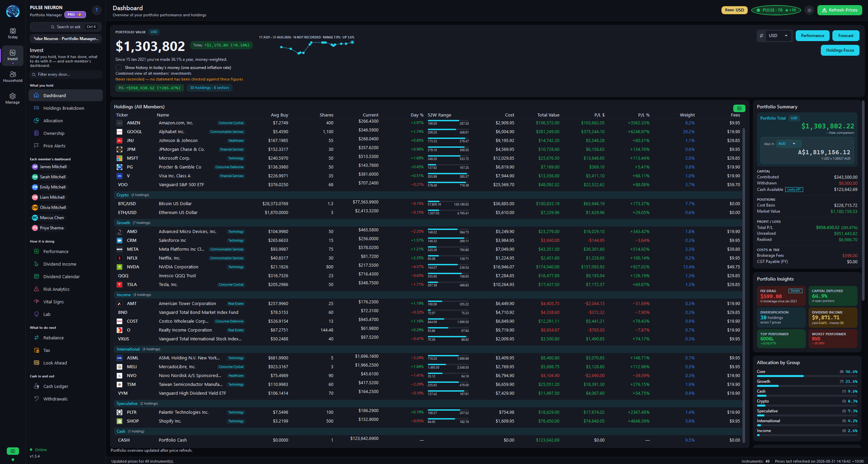Viewport: 868px width, 464px height.
Task: Click the Cash Ledger icon
Action: (36, 386)
